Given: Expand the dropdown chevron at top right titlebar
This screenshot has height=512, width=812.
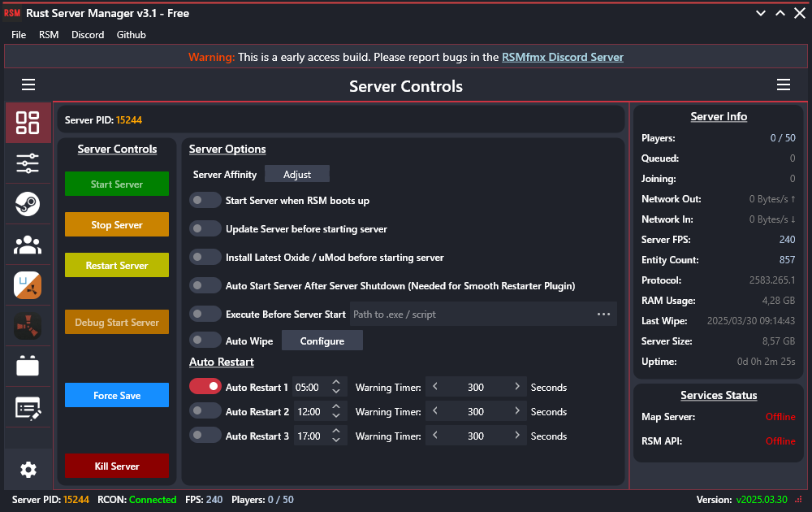Looking at the screenshot, I should click(x=760, y=13).
